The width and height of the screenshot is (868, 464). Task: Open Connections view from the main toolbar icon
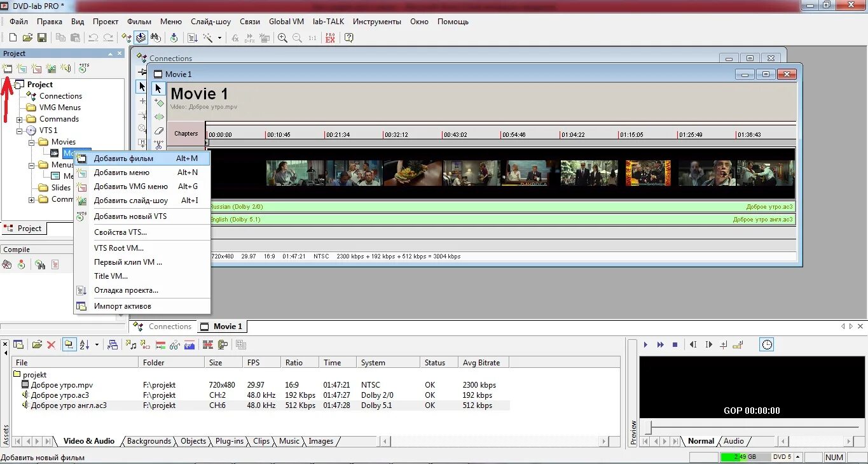(x=127, y=38)
